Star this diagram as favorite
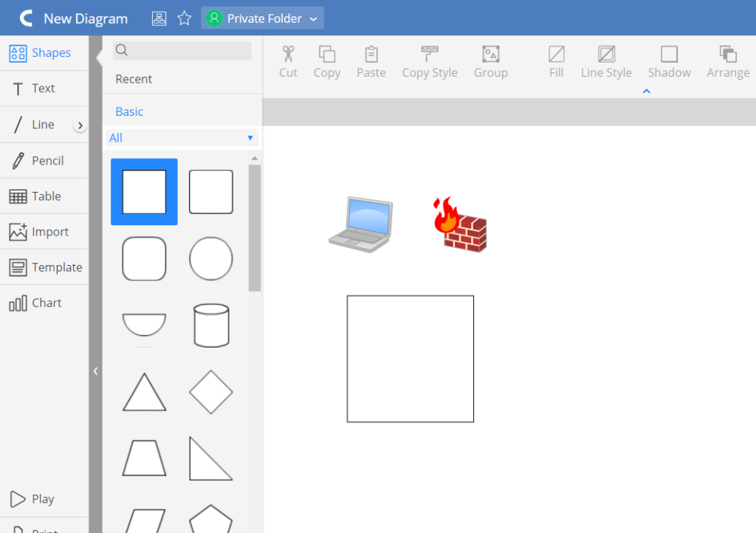The image size is (756, 533). [184, 18]
